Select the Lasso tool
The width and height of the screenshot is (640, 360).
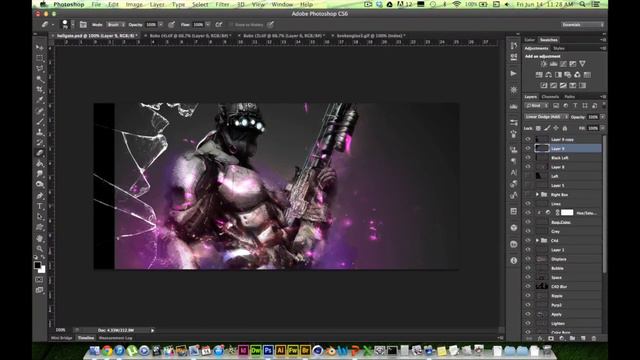pyautogui.click(x=40, y=69)
